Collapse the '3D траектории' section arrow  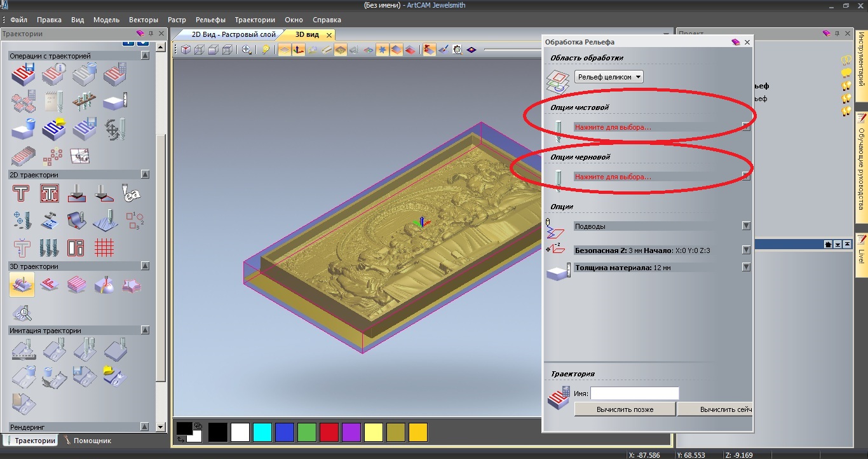tap(146, 266)
